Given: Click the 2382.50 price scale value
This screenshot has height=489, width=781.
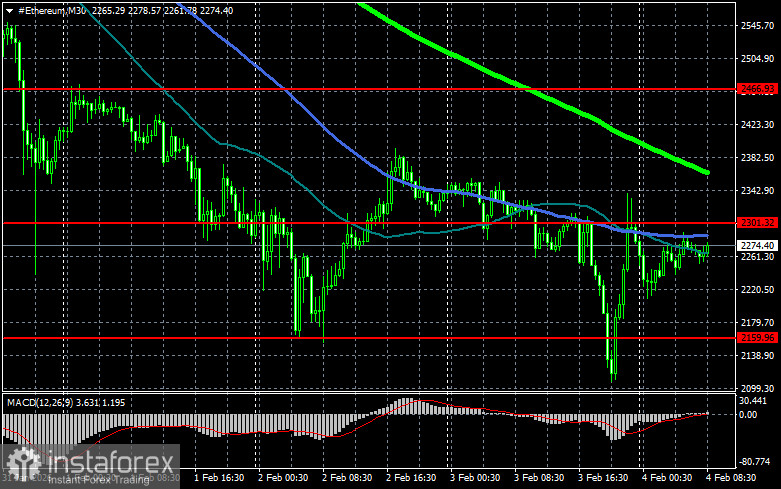Looking at the screenshot, I should [758, 157].
